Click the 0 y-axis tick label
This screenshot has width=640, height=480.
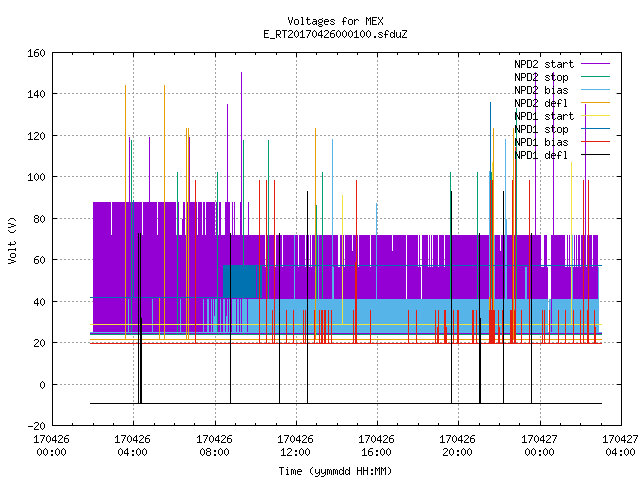42,384
